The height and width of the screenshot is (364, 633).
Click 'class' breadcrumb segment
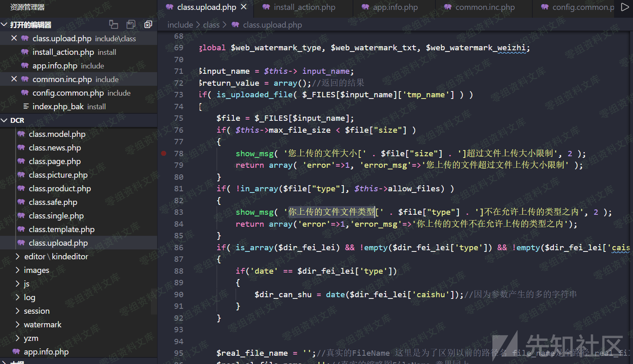(211, 25)
